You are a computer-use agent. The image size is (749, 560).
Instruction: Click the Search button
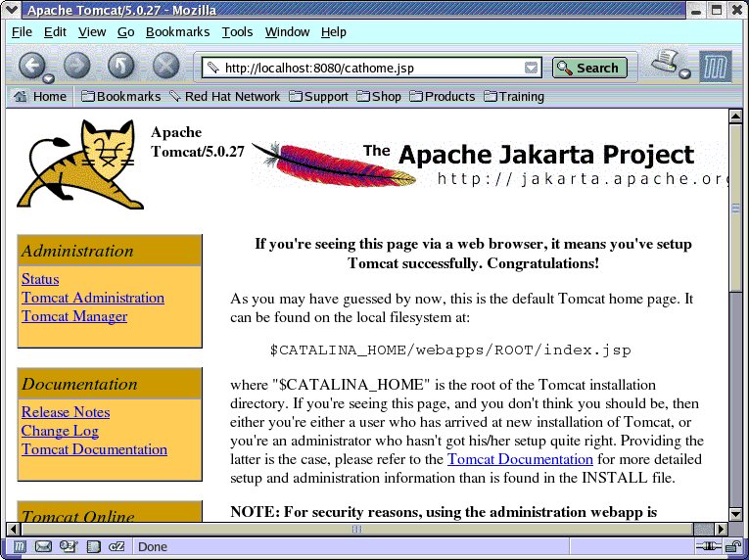pos(589,68)
